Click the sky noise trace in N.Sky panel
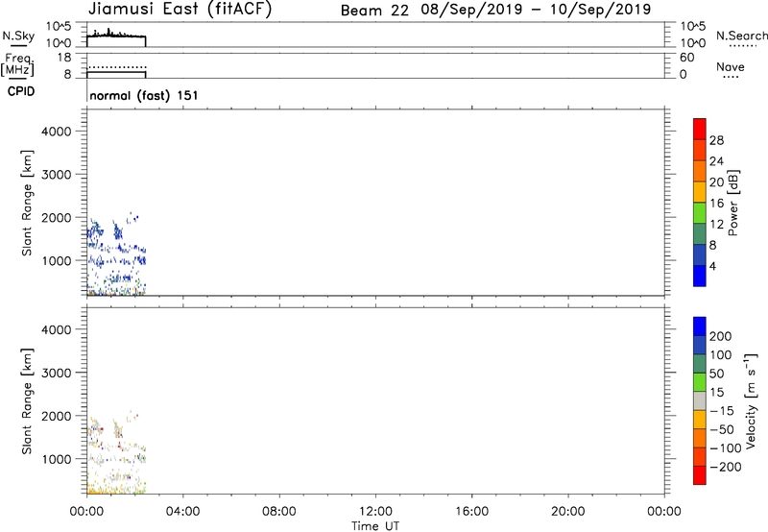This screenshot has width=768, height=532. pos(116,35)
